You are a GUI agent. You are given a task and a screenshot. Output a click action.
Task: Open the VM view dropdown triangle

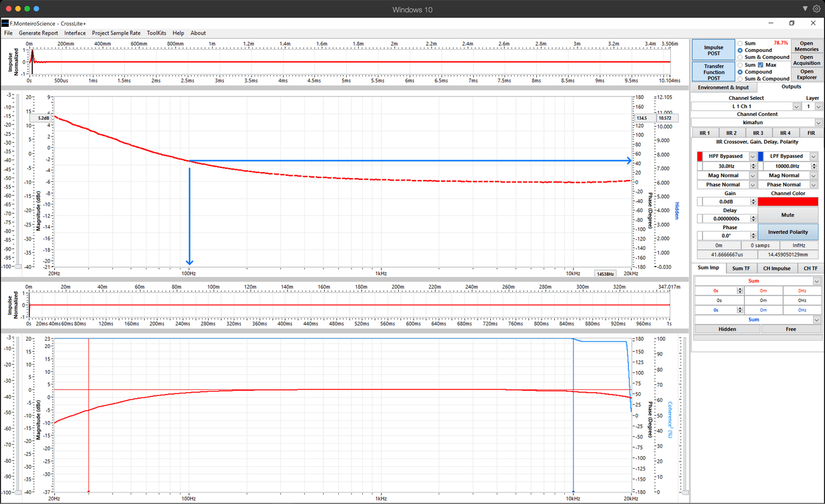pos(805,9)
